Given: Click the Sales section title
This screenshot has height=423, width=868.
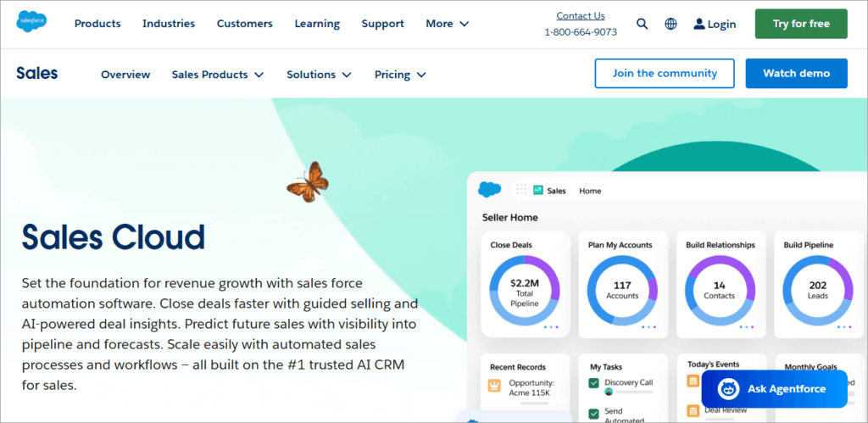Looking at the screenshot, I should click(x=37, y=73).
